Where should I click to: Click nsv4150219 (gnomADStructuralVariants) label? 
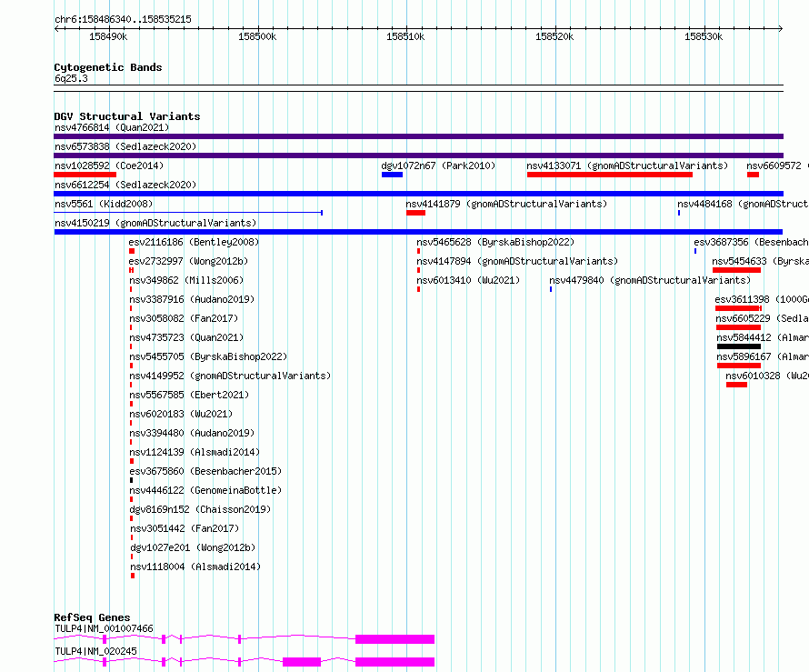click(x=155, y=223)
